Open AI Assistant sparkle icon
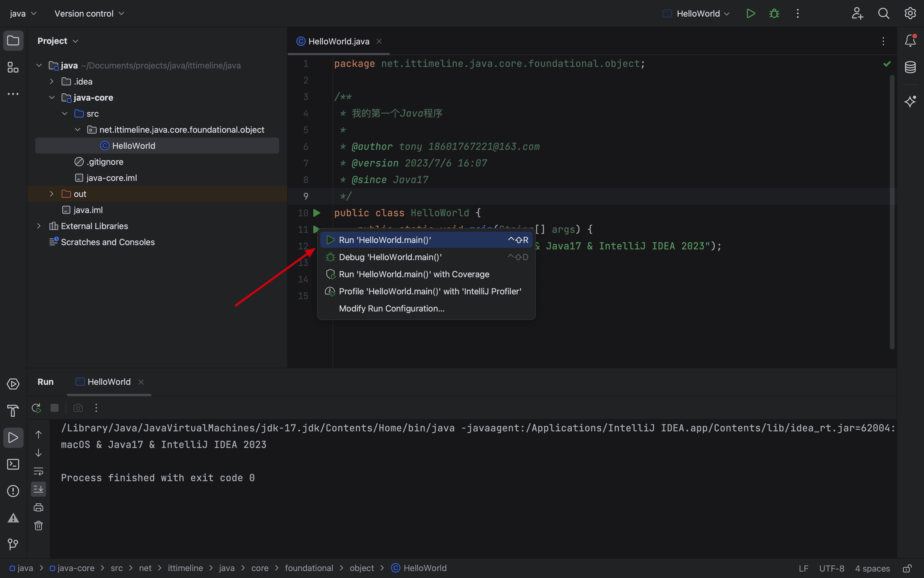The height and width of the screenshot is (578, 924). (x=910, y=101)
